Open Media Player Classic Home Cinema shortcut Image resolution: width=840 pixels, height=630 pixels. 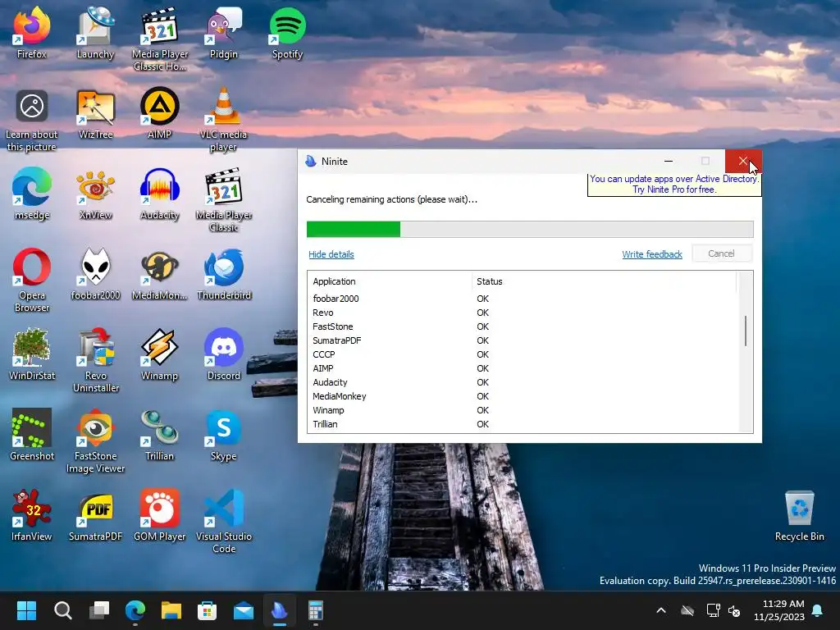click(x=160, y=39)
